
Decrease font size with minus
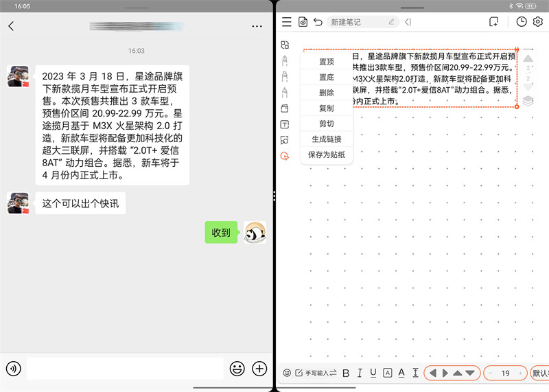click(490, 373)
